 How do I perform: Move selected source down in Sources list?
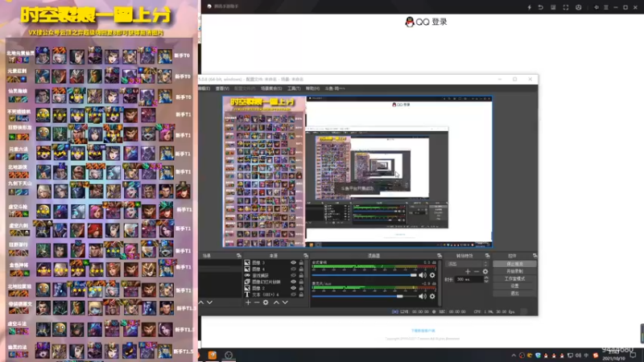pyautogui.click(x=285, y=302)
